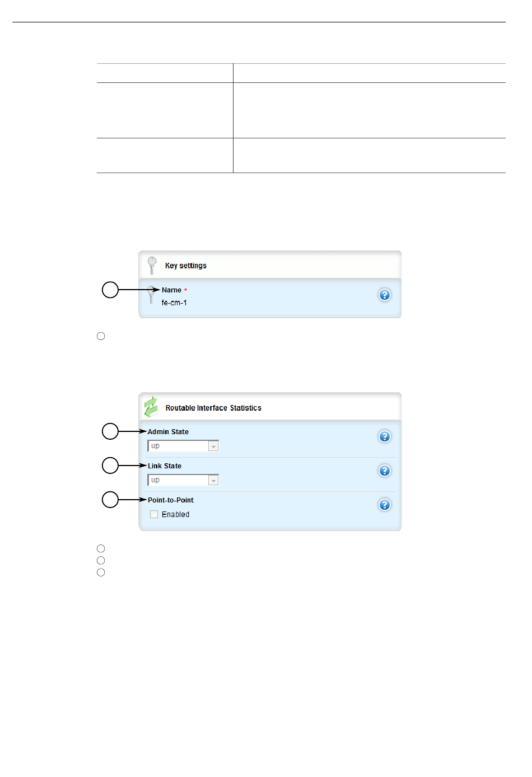Viewport: 532px width, 777px height.
Task: Click the green arrows Routable Interface Statistics icon
Action: pos(151,407)
